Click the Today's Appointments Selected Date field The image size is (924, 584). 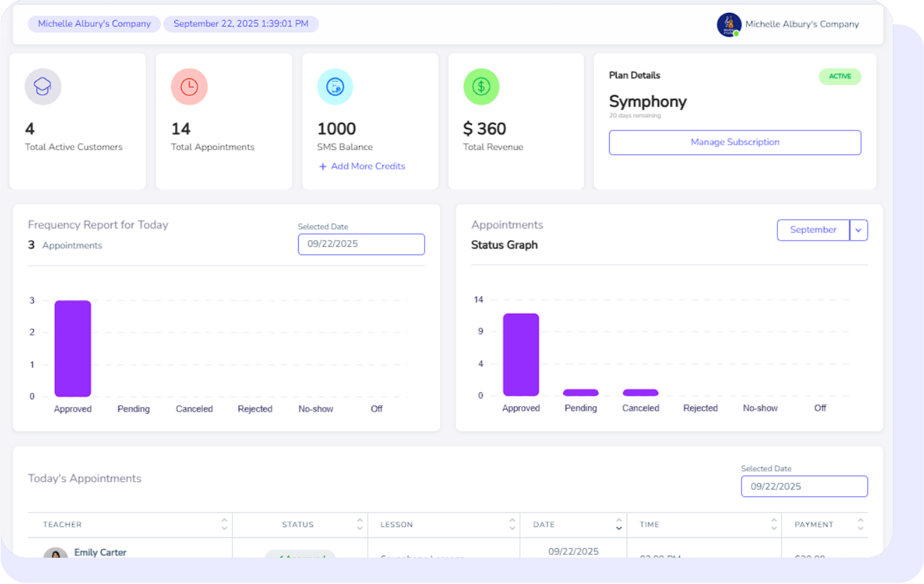pos(804,487)
